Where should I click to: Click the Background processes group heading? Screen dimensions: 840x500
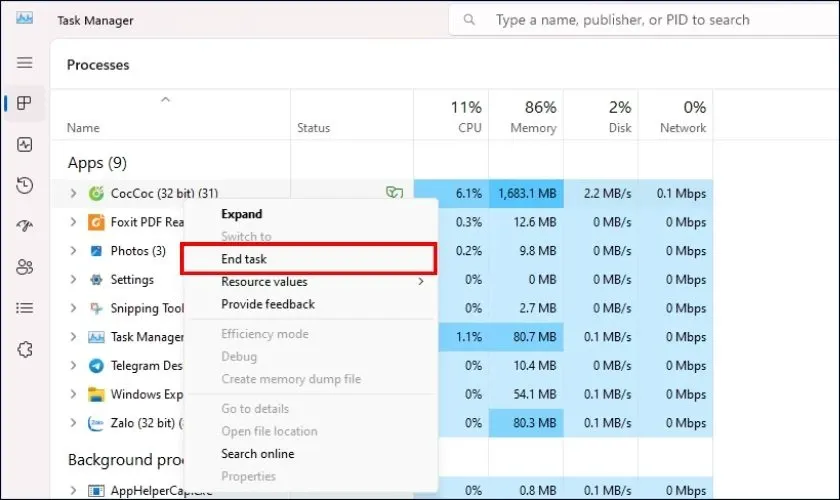click(126, 460)
